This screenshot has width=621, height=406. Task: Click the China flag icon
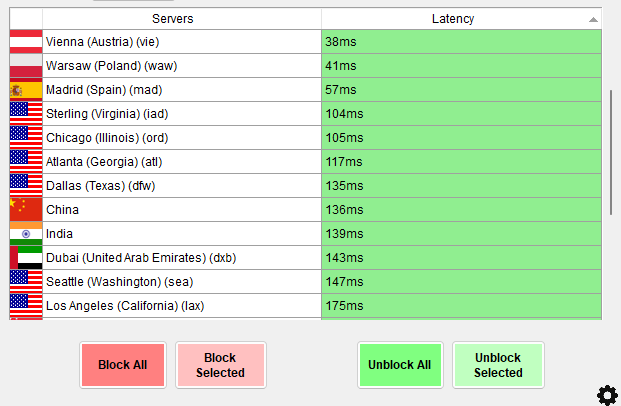click(x=26, y=210)
